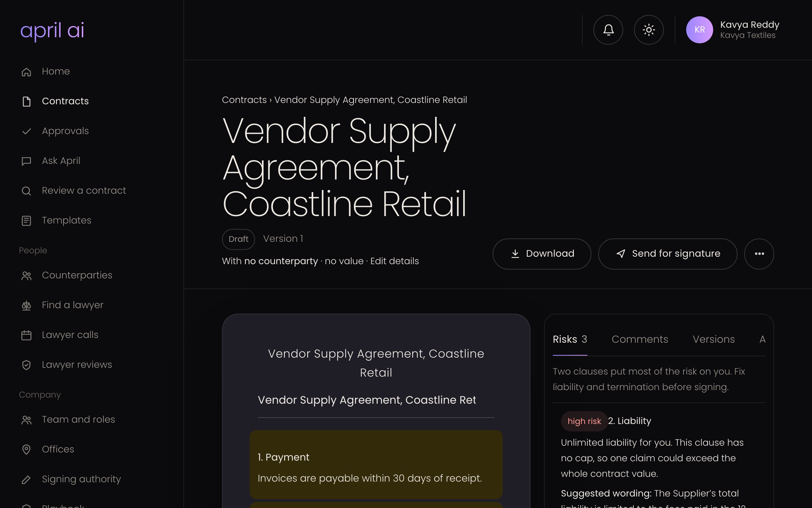
Task: Open Kavya Reddy profile avatar
Action: click(x=699, y=30)
